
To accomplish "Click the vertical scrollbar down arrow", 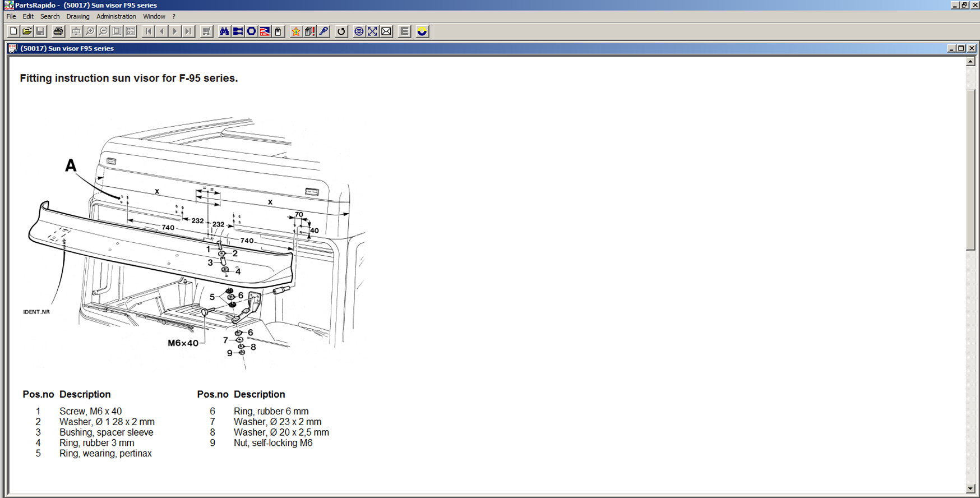I will 970,488.
